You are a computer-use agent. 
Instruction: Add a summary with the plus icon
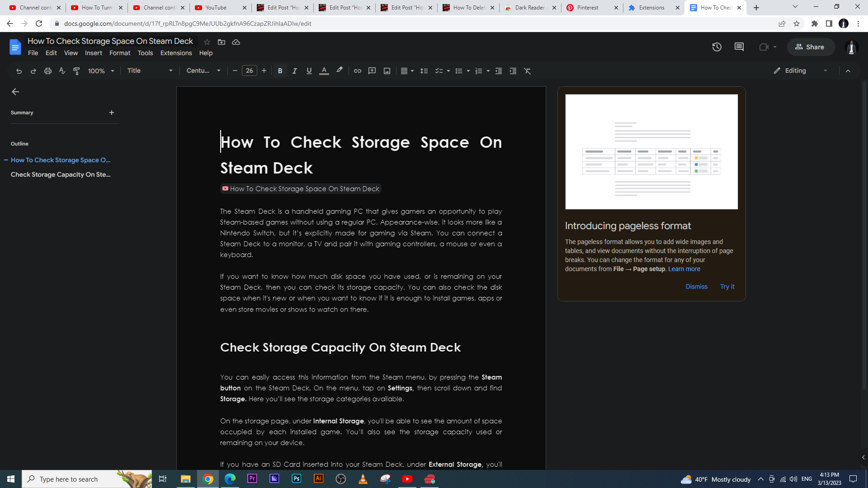click(112, 113)
